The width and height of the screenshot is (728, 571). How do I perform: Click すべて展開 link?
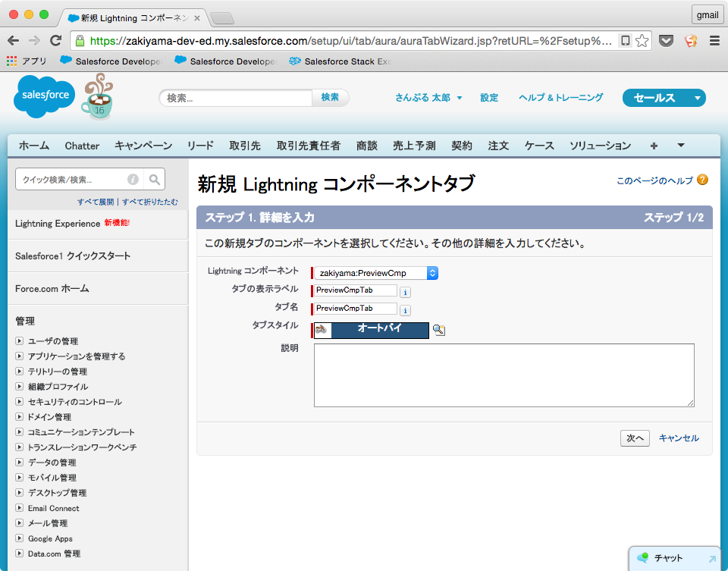[x=96, y=202]
